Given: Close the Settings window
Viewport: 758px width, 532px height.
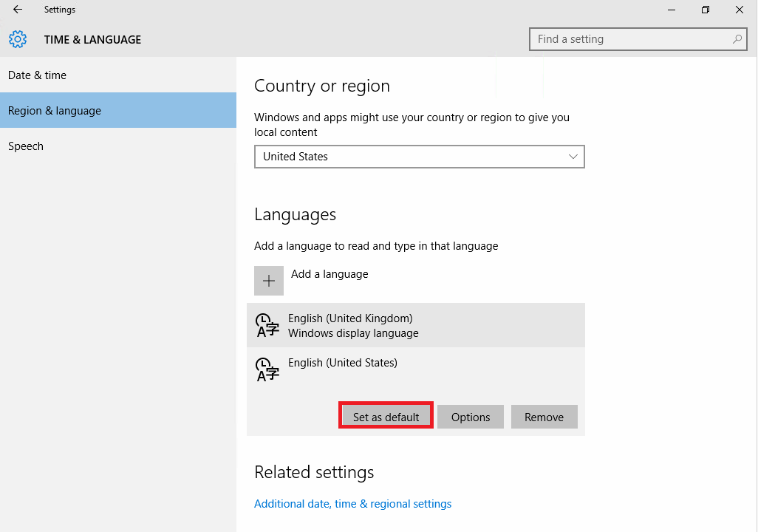Looking at the screenshot, I should (x=739, y=10).
